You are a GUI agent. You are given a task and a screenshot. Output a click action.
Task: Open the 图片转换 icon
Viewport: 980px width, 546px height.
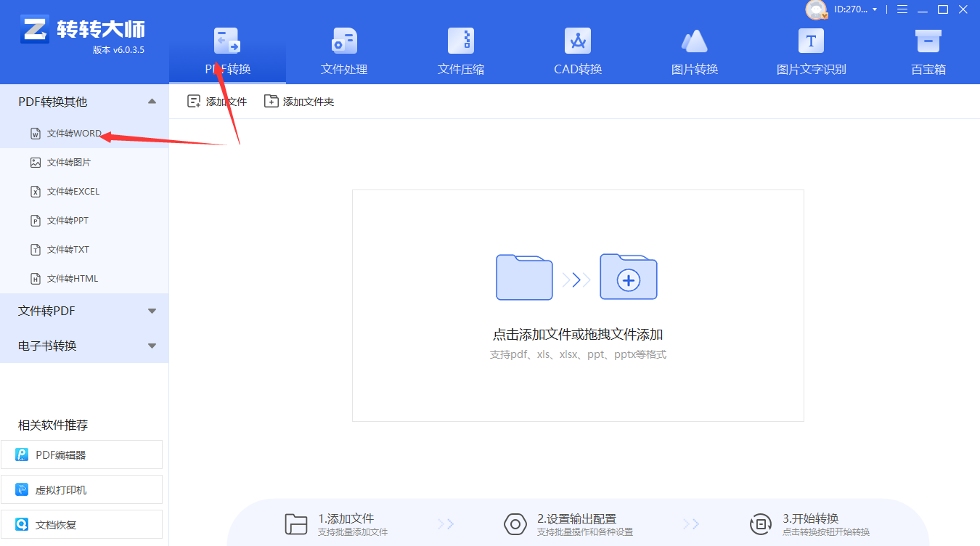[695, 41]
